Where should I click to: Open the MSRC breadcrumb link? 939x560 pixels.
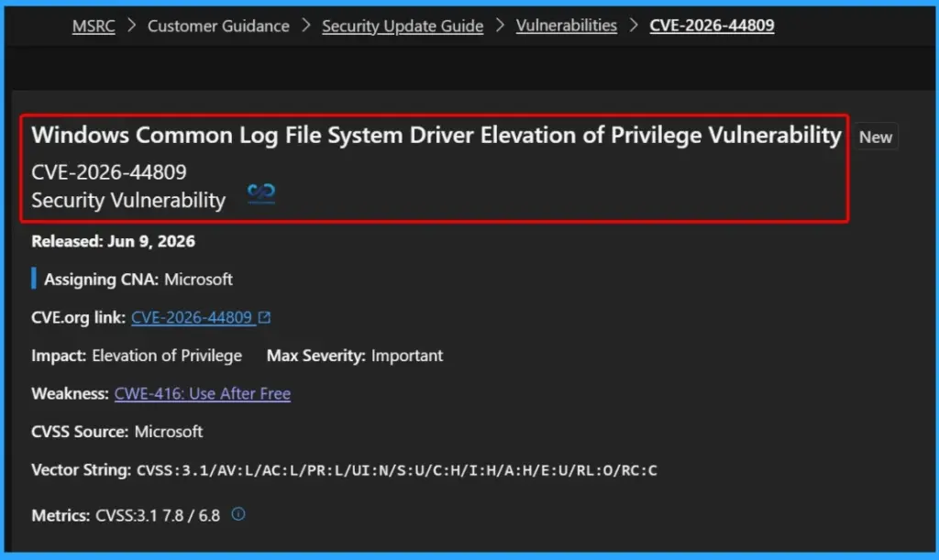point(94,26)
